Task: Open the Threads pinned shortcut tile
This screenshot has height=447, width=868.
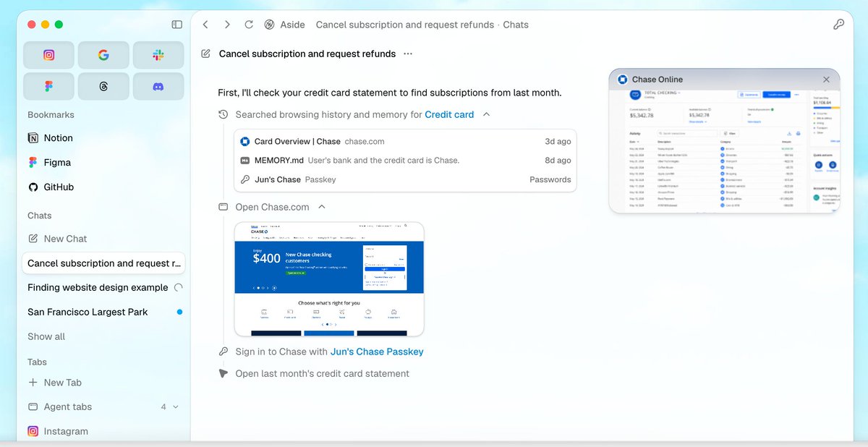Action: click(x=103, y=86)
